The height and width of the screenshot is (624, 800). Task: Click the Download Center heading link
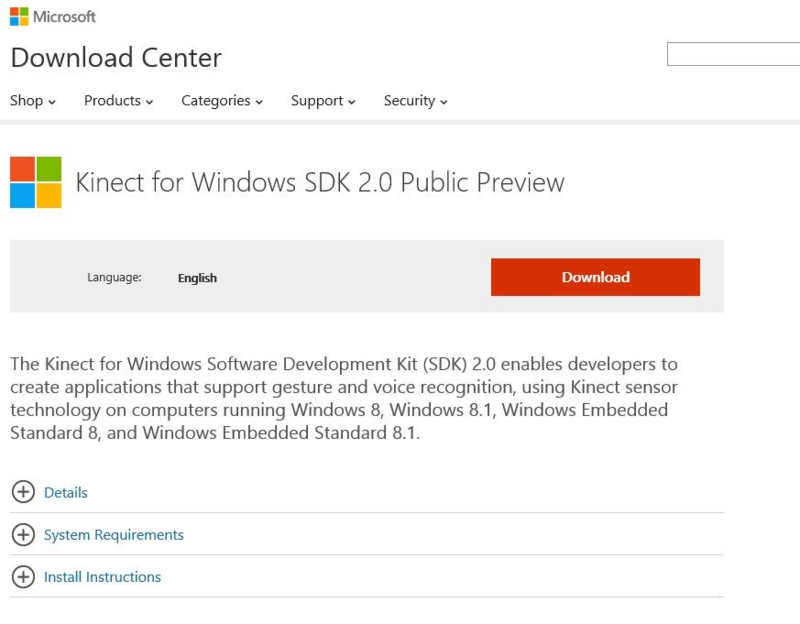(x=116, y=58)
